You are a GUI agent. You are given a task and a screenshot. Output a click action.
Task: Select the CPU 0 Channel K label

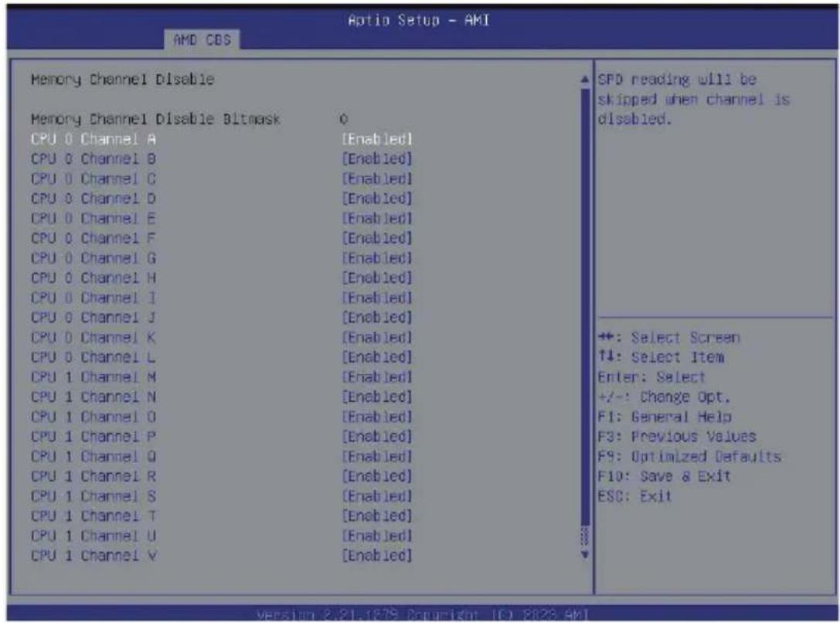(94, 338)
